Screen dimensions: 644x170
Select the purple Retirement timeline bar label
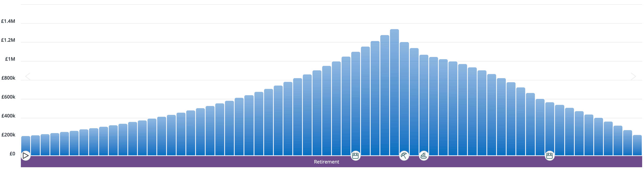point(326,162)
